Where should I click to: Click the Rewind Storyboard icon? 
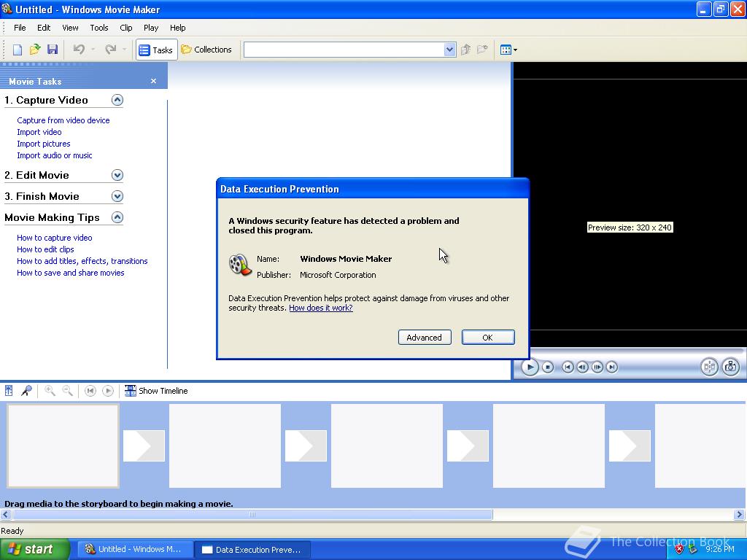pyautogui.click(x=90, y=391)
